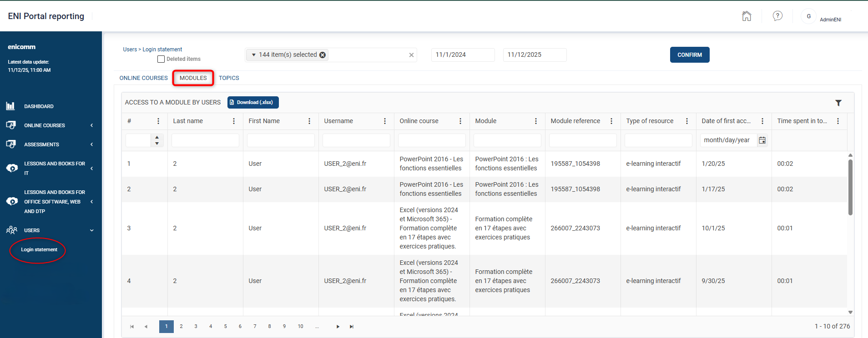
Task: Go to page 5
Action: click(x=225, y=327)
